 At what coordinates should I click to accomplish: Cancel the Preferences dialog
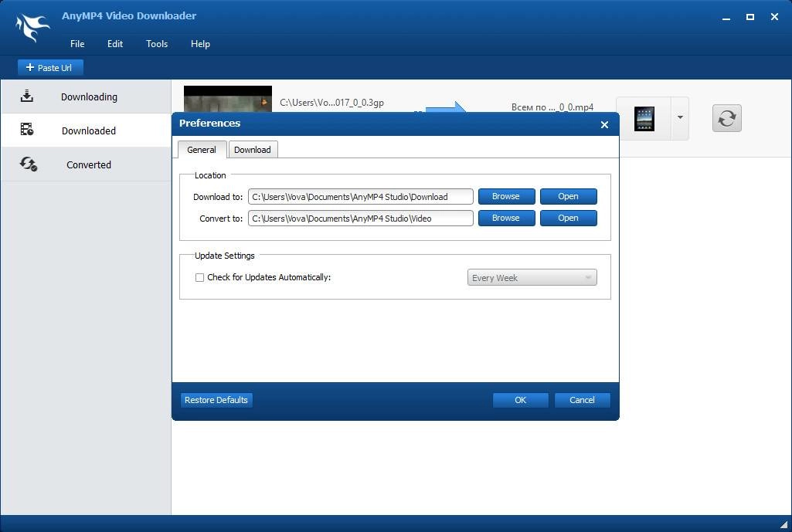582,400
